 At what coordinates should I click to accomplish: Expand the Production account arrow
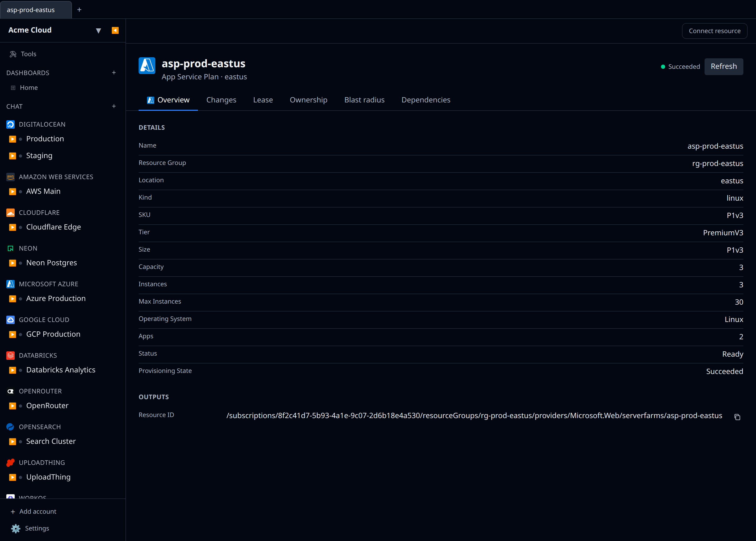pos(13,139)
